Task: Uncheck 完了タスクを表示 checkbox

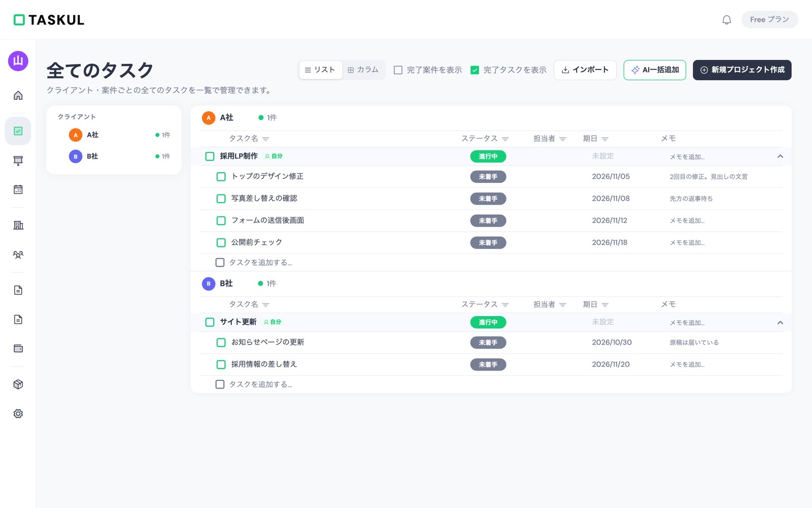Action: [x=475, y=70]
